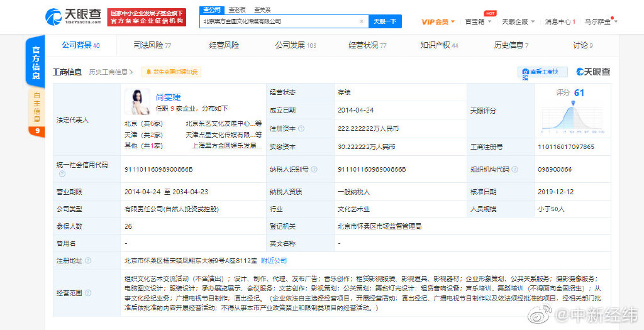Switch to 司法风险 tab
This screenshot has width=644, height=330.
[x=152, y=45]
